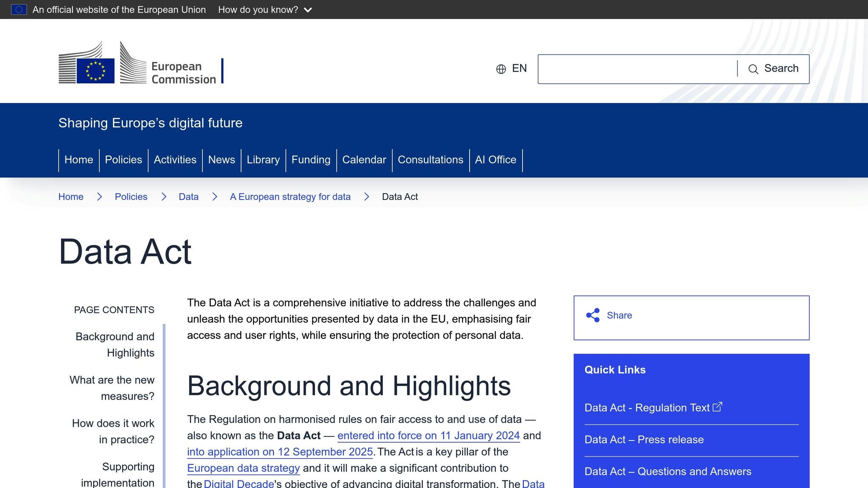Open the AI Office menu item
This screenshot has width=868, height=488.
495,160
